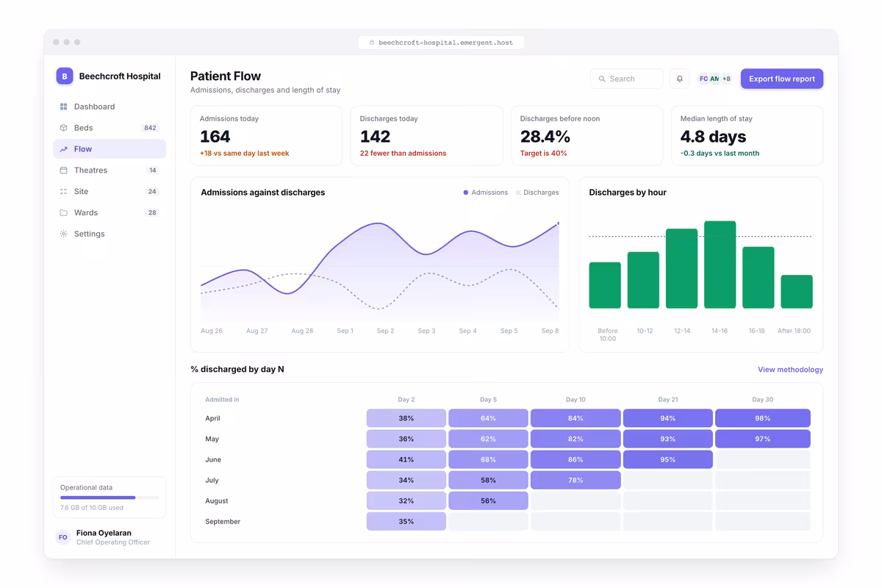Click June Day 21 cell 95%

[668, 459]
